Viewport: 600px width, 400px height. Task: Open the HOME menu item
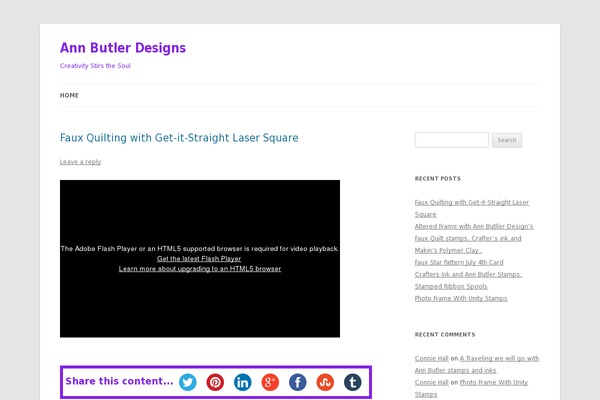(x=69, y=95)
